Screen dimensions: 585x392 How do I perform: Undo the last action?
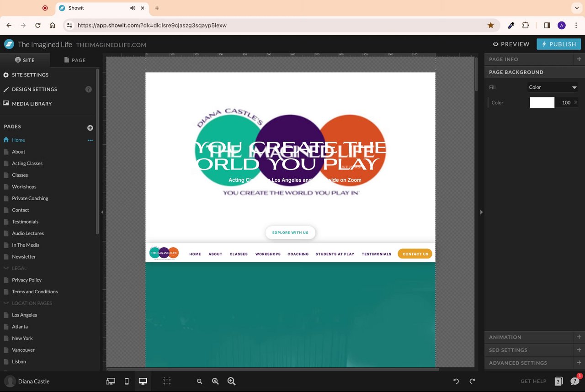(x=456, y=381)
